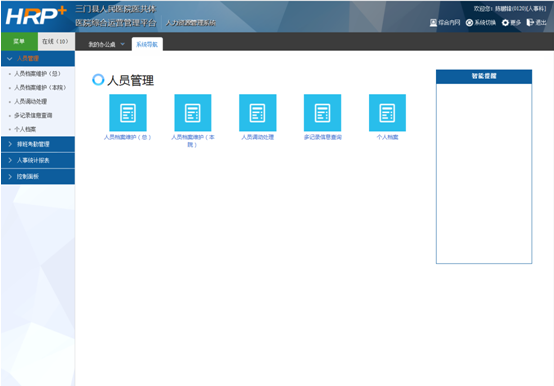This screenshot has width=554, height=386.
Task: Click the 人力资源管理系统 header title
Action: click(x=191, y=23)
